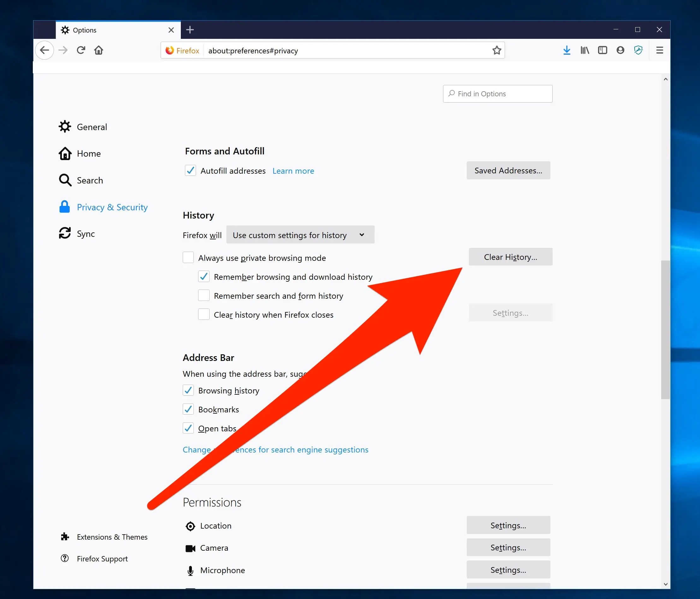Open the hamburger application menu
Viewport: 700px width, 599px height.
coord(660,50)
